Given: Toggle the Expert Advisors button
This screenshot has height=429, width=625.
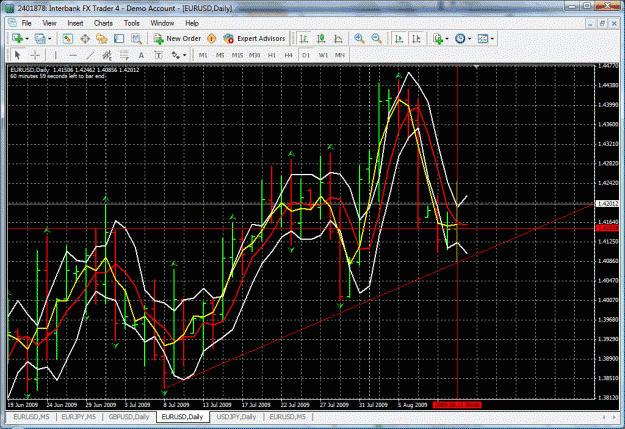Looking at the screenshot, I should click(x=254, y=39).
